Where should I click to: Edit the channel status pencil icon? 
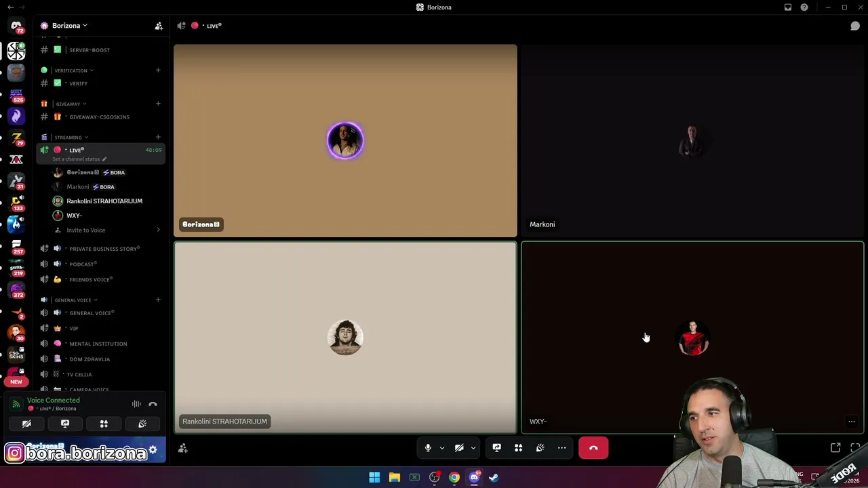pyautogui.click(x=104, y=159)
